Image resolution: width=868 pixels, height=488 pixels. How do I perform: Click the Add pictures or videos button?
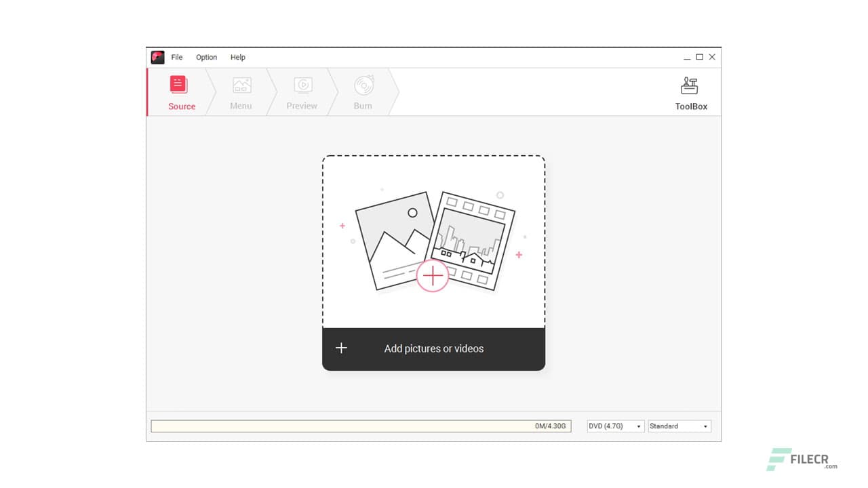(x=433, y=348)
